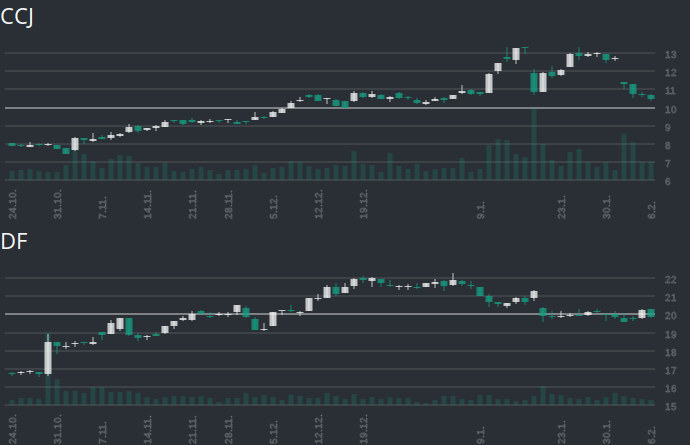The width and height of the screenshot is (690, 445).
Task: Select the 15 price label on DF chart
Action: pos(670,407)
